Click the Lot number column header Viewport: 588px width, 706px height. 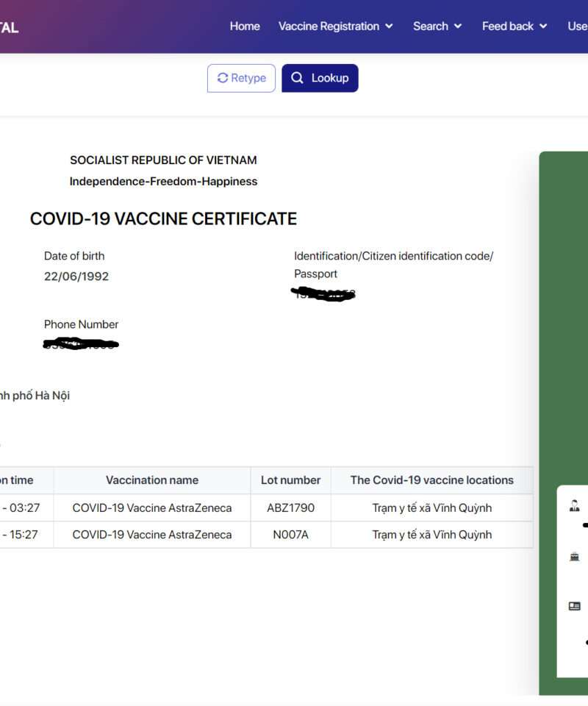tap(290, 480)
